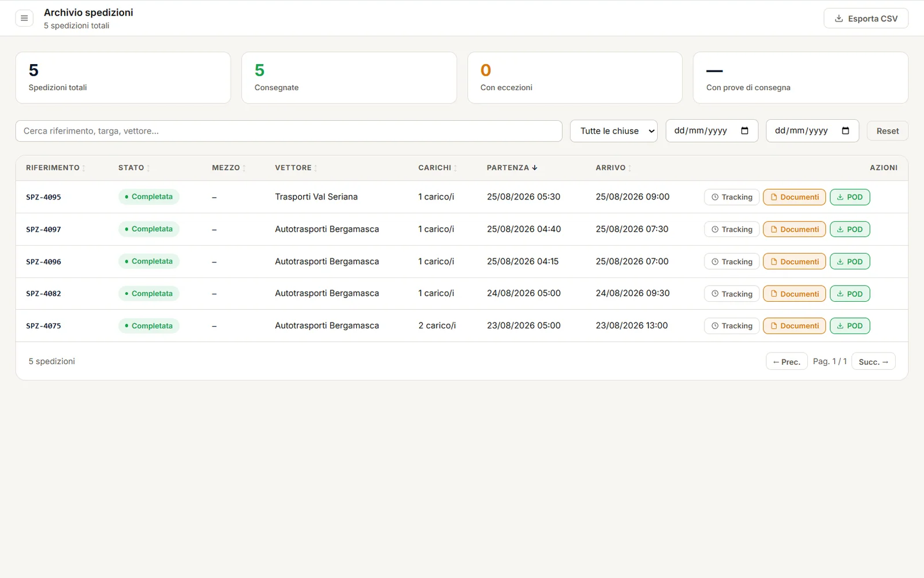
Task: Toggle Partenza descending sort arrow
Action: [535, 168]
